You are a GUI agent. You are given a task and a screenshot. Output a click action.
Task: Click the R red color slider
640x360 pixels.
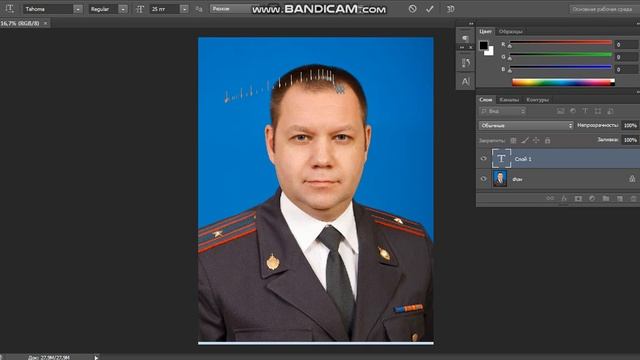point(560,43)
